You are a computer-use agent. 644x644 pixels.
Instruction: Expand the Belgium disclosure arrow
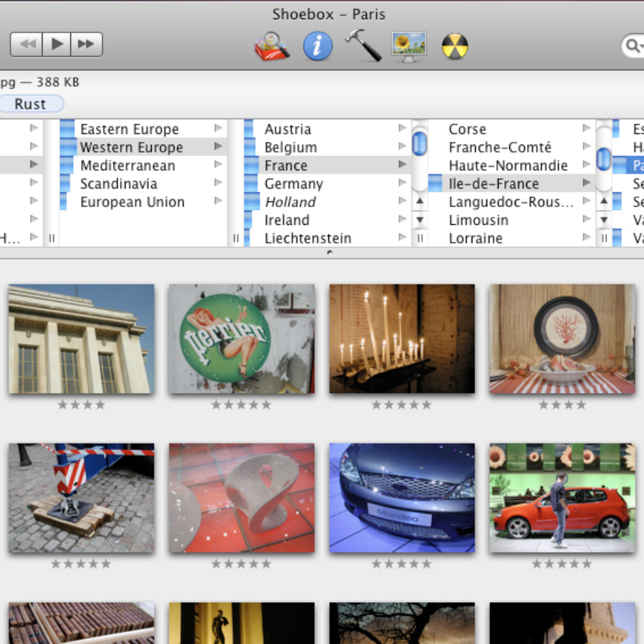pyautogui.click(x=402, y=147)
